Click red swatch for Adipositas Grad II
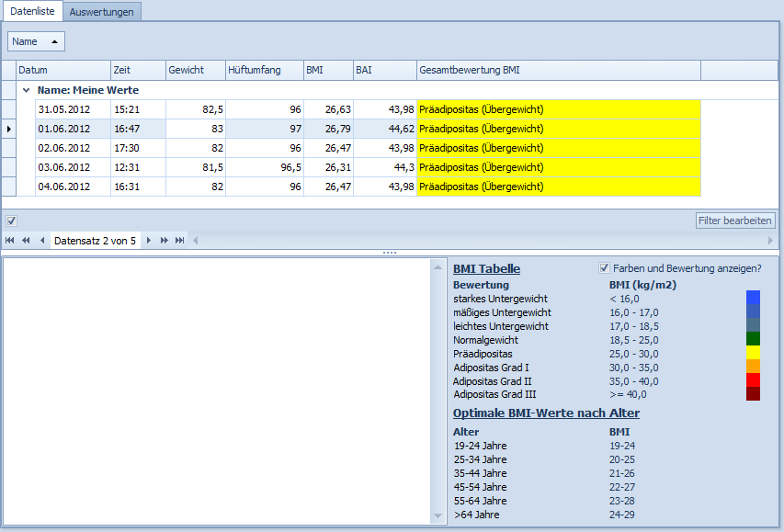784x532 pixels. 753,380
